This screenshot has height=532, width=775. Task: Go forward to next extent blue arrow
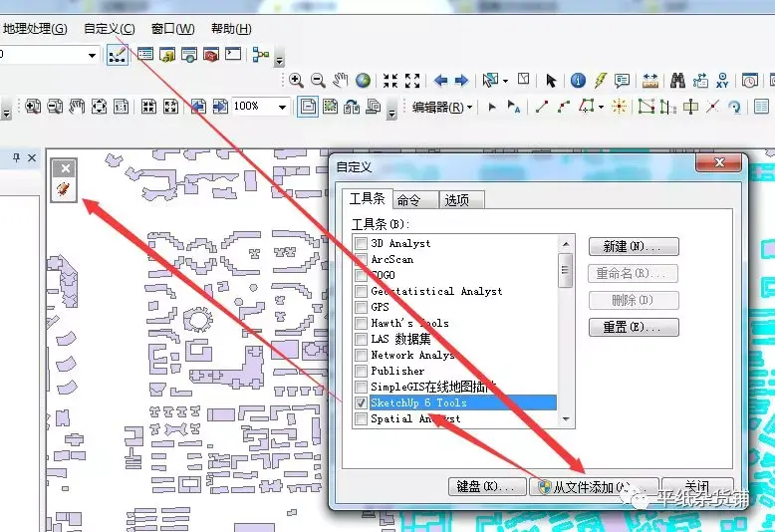(x=461, y=80)
